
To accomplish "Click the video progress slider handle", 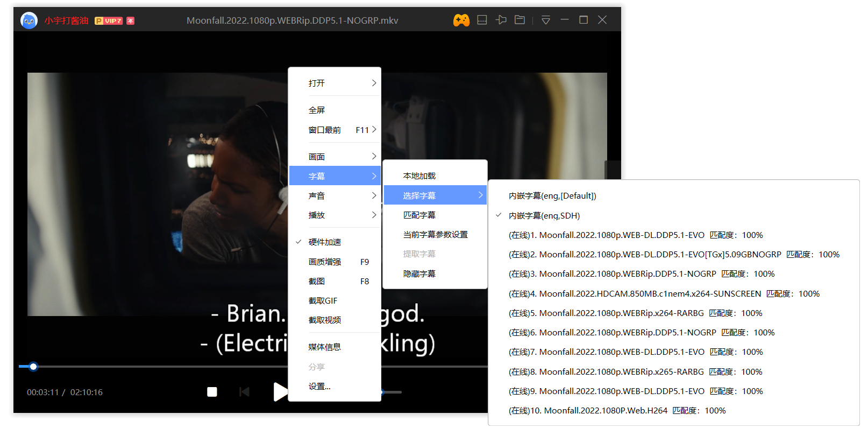I will click(33, 367).
